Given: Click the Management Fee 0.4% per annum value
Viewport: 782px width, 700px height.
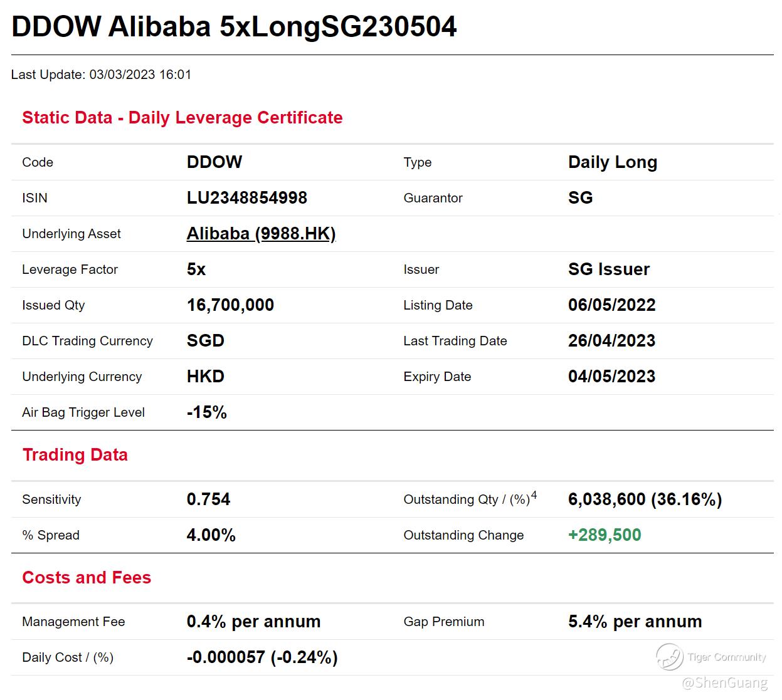Looking at the screenshot, I should pos(253,622).
